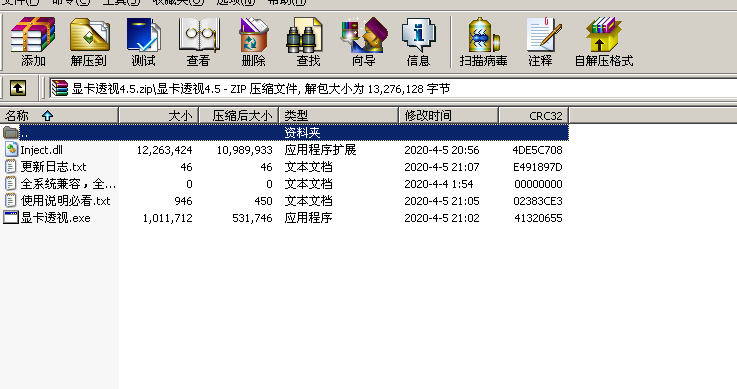Sort by CRC32 column header

(533, 116)
